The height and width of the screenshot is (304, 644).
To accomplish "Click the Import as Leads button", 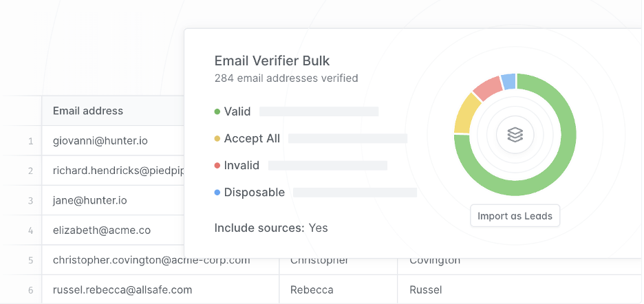I will point(515,216).
